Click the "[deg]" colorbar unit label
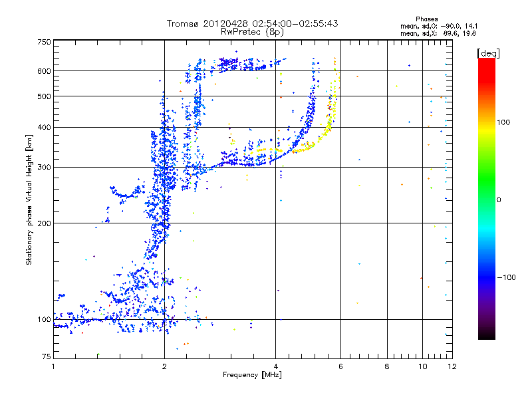 click(x=488, y=53)
